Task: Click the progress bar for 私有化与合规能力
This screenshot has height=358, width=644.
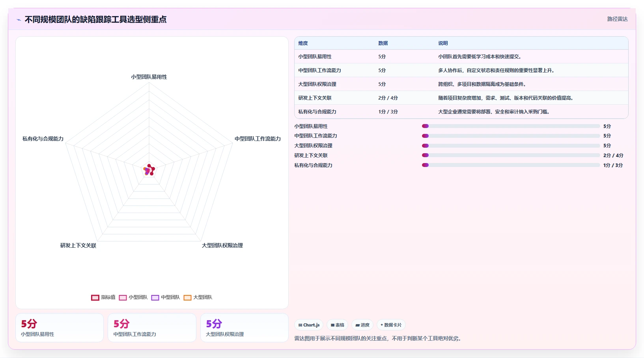Action: tap(511, 165)
